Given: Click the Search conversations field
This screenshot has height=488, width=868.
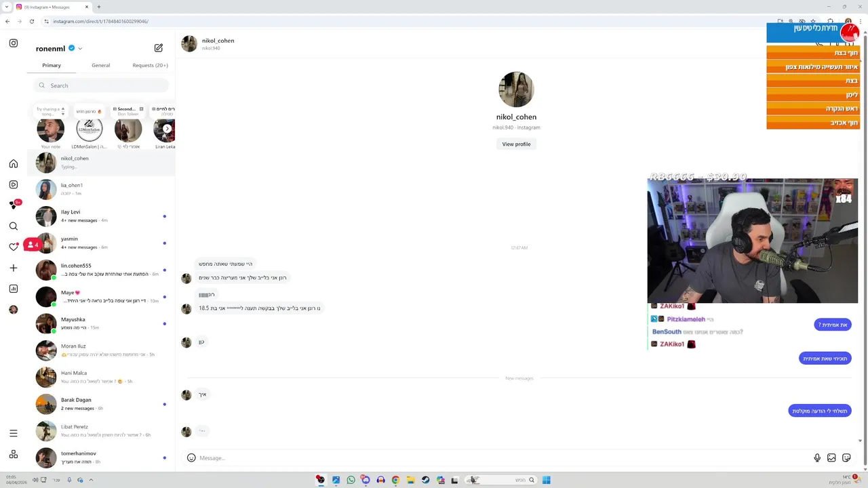Looking at the screenshot, I should 101,85.
